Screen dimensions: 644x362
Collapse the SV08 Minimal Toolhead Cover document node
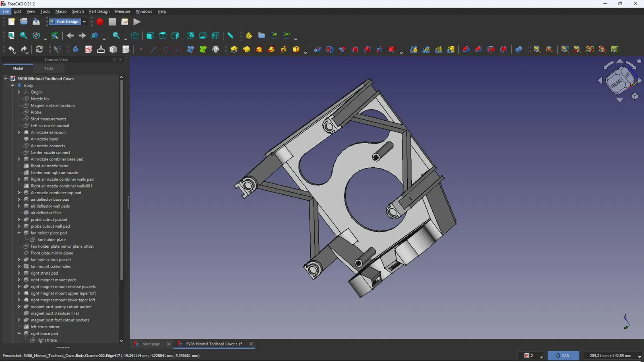click(6, 78)
